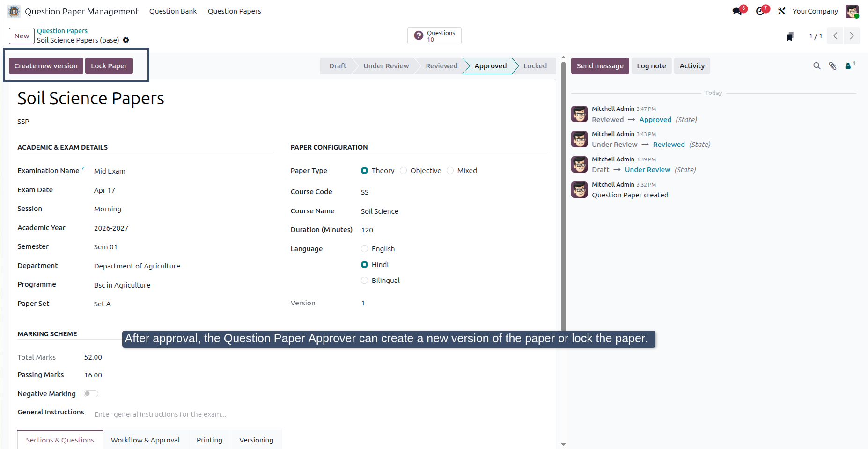Switch to the Versioning tab
Screen dimensions: 868x449
(x=256, y=440)
